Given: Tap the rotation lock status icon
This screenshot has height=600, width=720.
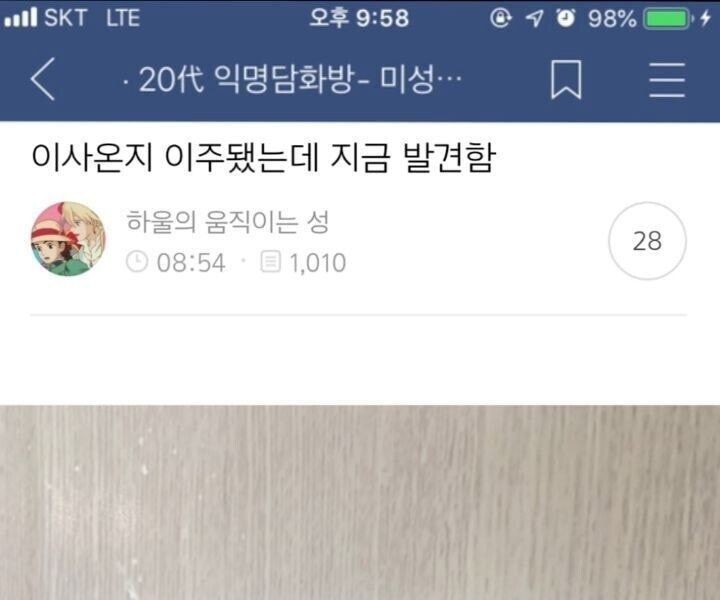Looking at the screenshot, I should click(501, 18).
